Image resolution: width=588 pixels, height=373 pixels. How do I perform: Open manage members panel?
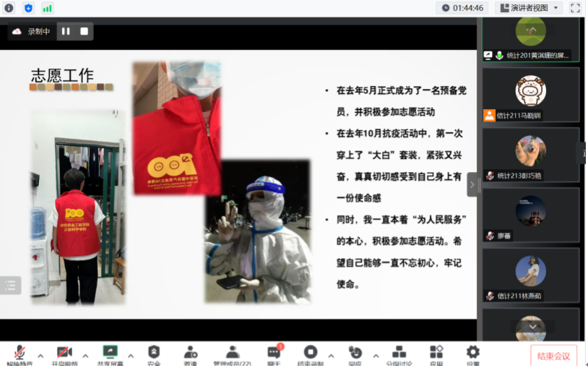point(233,353)
